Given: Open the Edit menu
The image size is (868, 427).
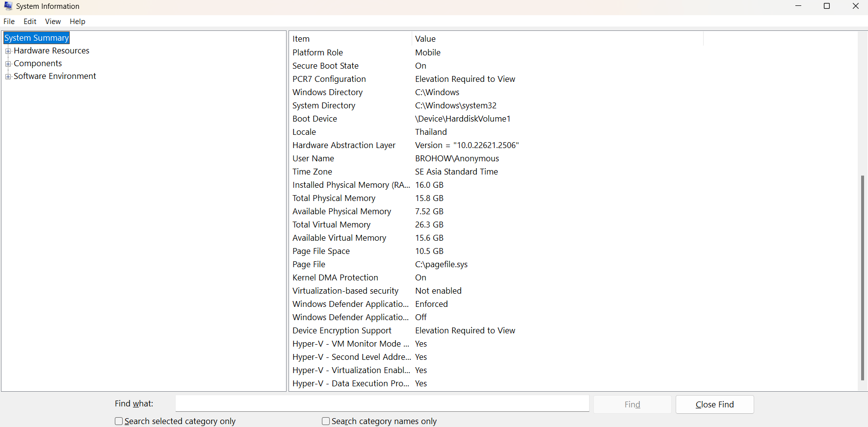Looking at the screenshot, I should pyautogui.click(x=30, y=22).
